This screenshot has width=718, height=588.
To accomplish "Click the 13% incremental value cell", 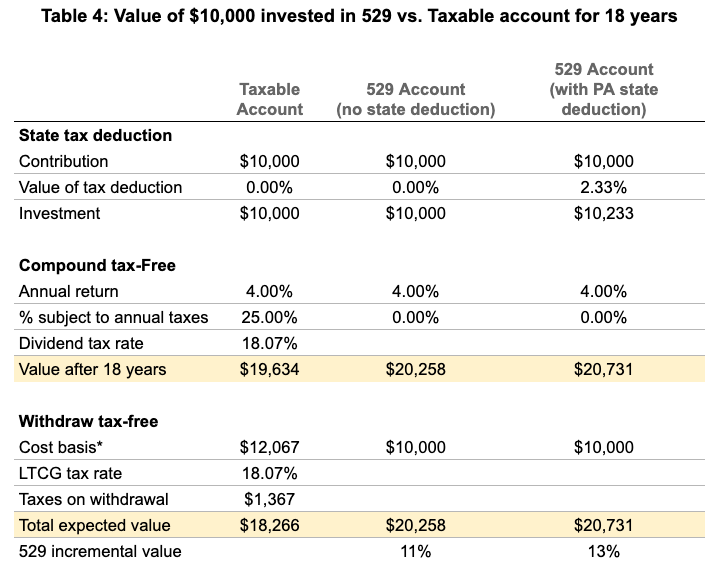I will pyautogui.click(x=603, y=551).
